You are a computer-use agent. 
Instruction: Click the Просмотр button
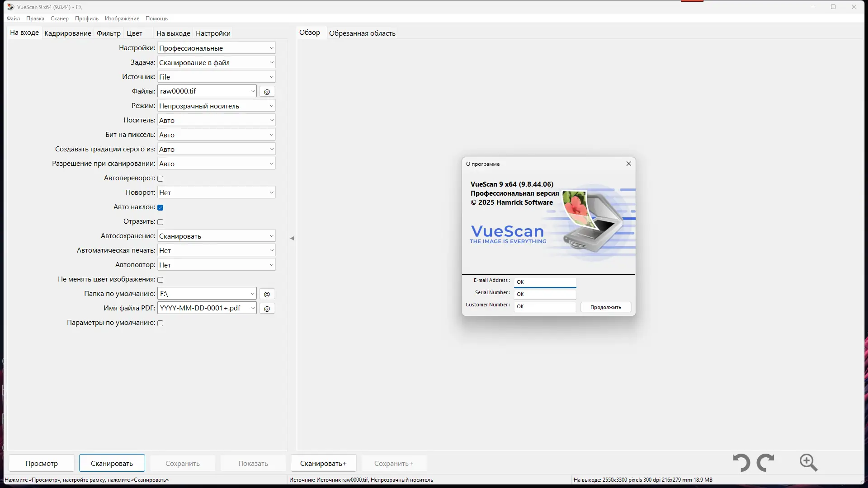pos(42,463)
